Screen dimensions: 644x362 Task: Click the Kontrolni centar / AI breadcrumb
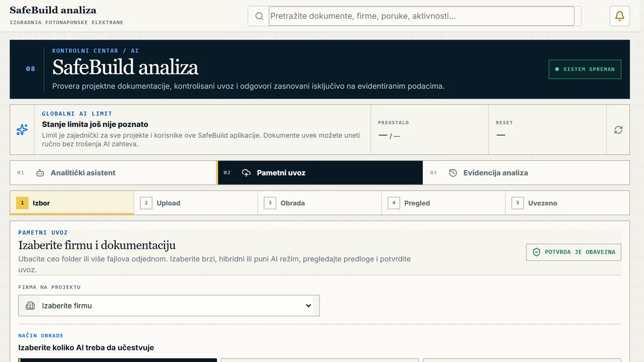click(96, 51)
